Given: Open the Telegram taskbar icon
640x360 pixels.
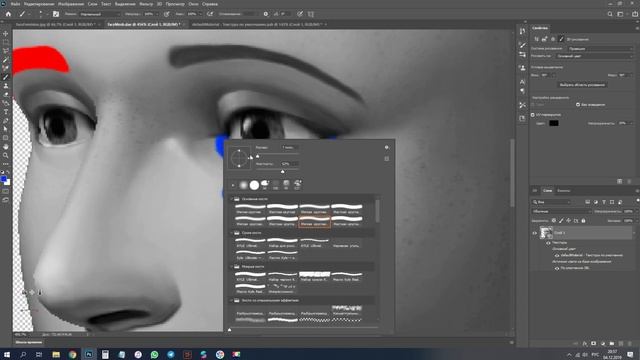Looking at the screenshot, I should tap(171, 354).
